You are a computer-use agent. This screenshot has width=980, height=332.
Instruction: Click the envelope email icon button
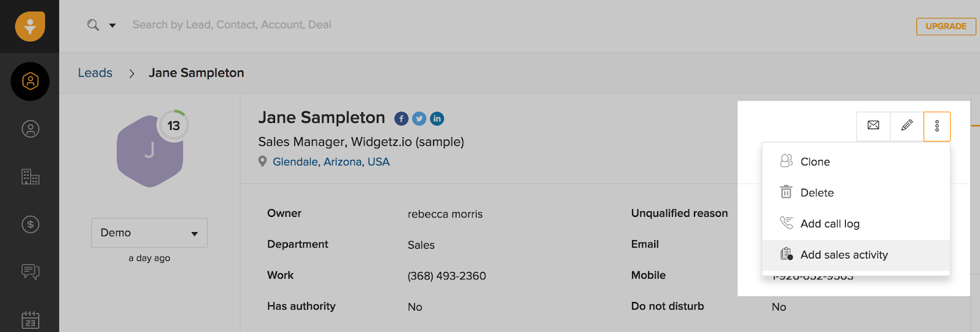click(873, 126)
